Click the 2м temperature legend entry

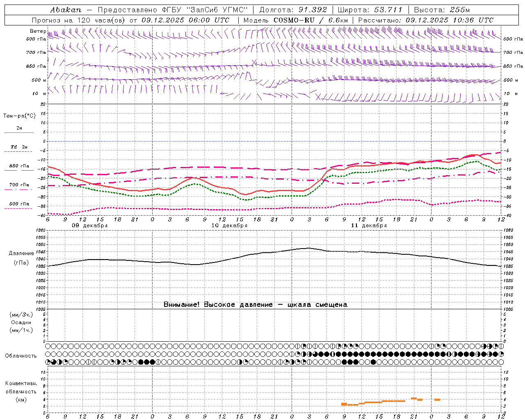coord(19,128)
